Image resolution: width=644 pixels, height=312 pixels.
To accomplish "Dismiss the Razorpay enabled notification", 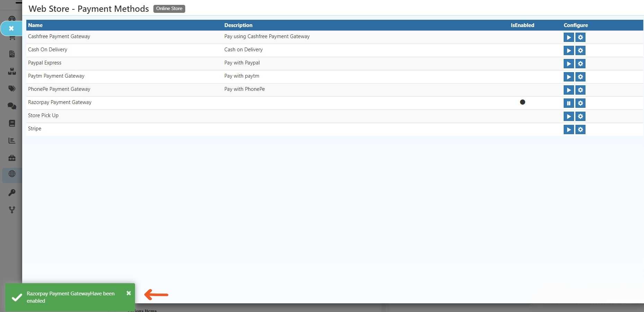I will click(128, 293).
